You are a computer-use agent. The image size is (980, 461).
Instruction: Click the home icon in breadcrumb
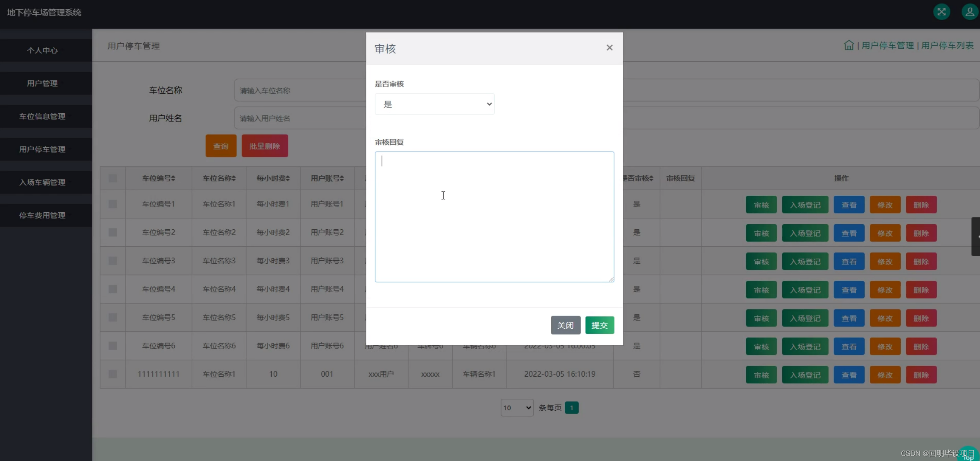point(848,46)
